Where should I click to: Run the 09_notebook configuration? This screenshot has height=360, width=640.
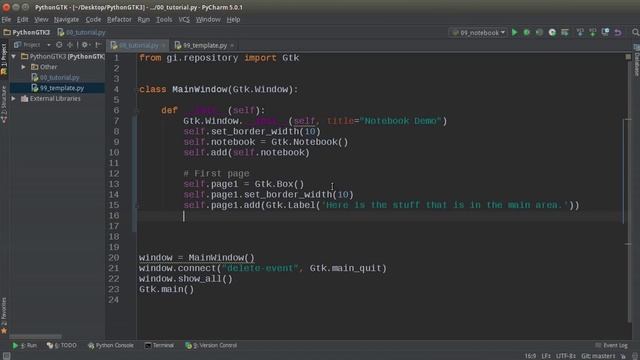click(x=514, y=32)
